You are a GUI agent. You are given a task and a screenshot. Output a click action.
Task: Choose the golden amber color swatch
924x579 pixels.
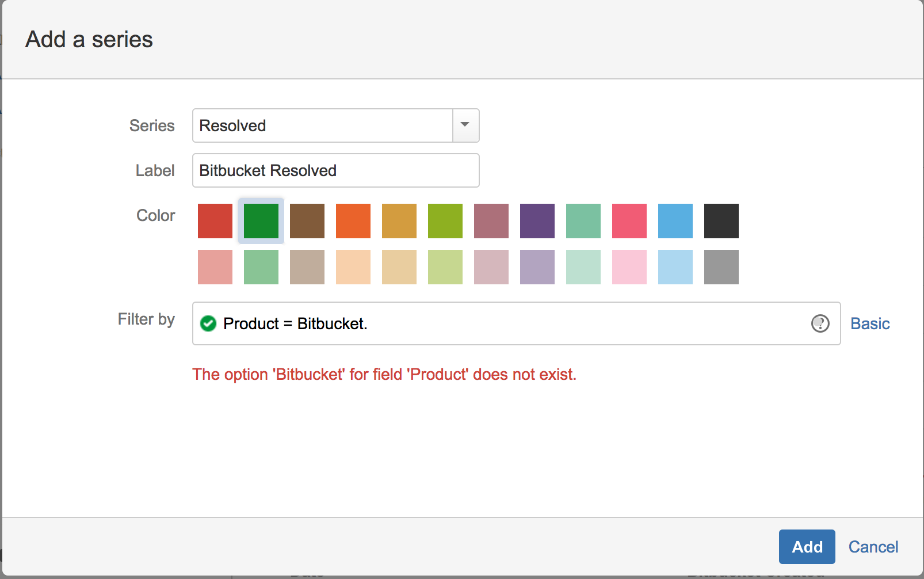click(399, 221)
